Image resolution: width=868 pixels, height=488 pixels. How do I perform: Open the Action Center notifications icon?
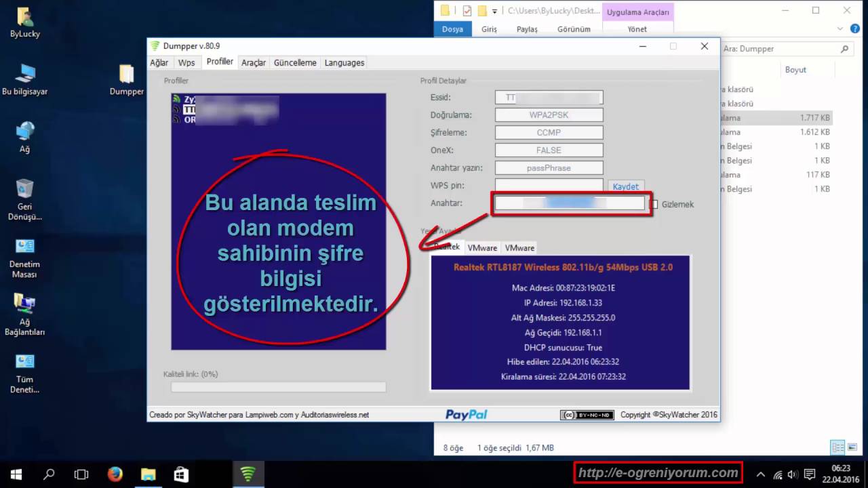click(809, 474)
